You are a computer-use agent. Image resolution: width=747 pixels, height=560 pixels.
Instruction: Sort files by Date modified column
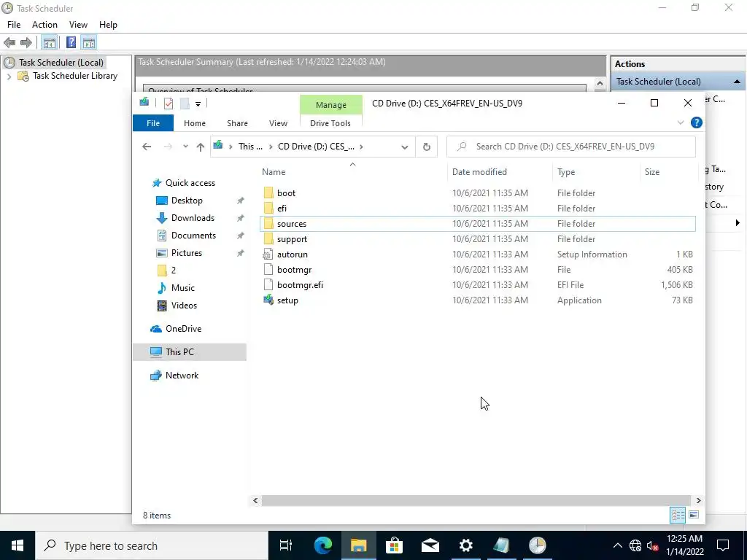(500, 172)
